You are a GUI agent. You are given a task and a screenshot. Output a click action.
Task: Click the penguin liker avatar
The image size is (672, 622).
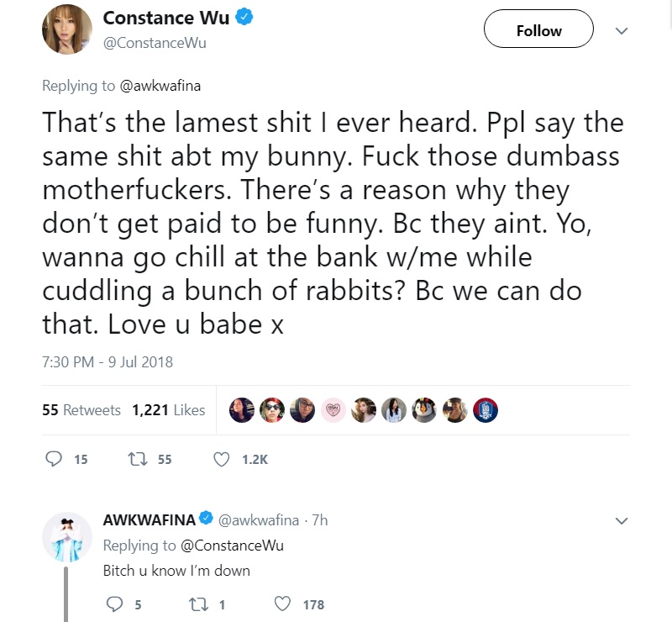pyautogui.click(x=424, y=410)
